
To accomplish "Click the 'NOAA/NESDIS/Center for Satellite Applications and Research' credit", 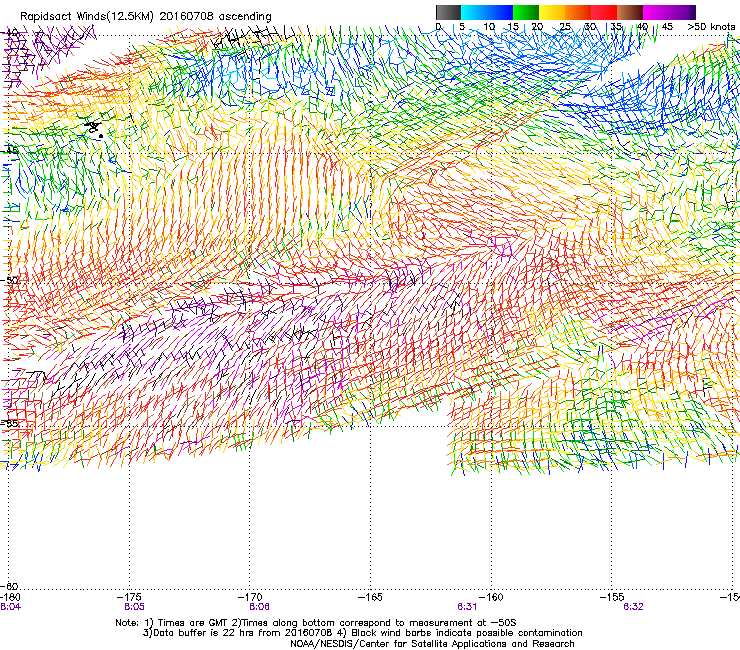I will pyautogui.click(x=432, y=644).
